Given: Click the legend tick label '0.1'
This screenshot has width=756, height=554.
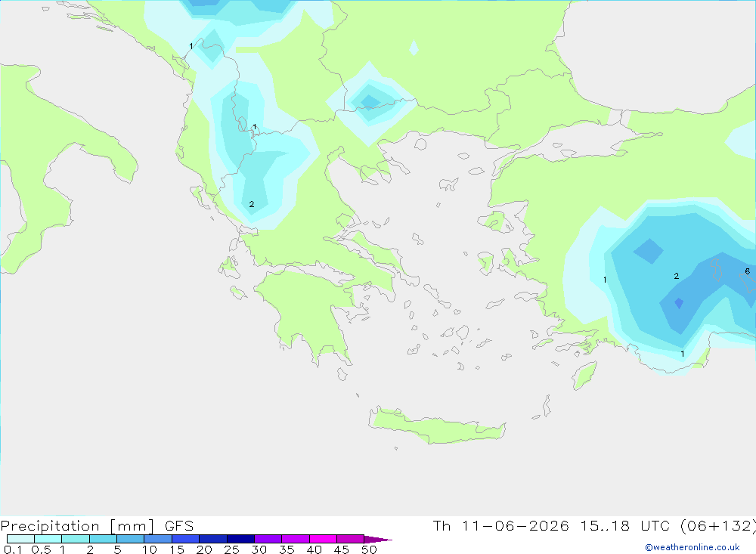Looking at the screenshot, I should pyautogui.click(x=13, y=549).
